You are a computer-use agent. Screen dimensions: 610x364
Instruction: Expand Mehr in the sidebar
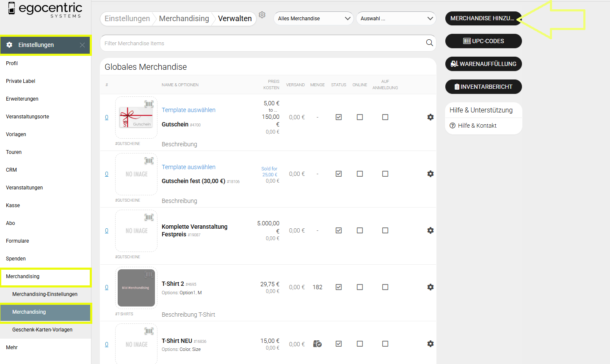(x=12, y=348)
